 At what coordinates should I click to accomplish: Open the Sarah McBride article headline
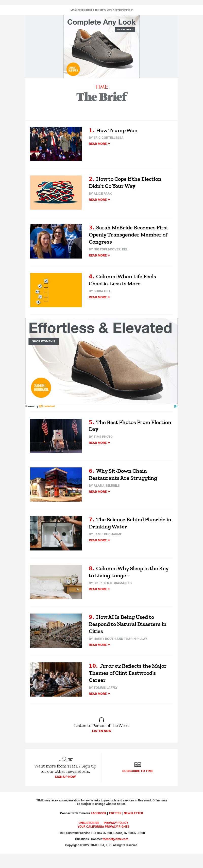pos(128,235)
